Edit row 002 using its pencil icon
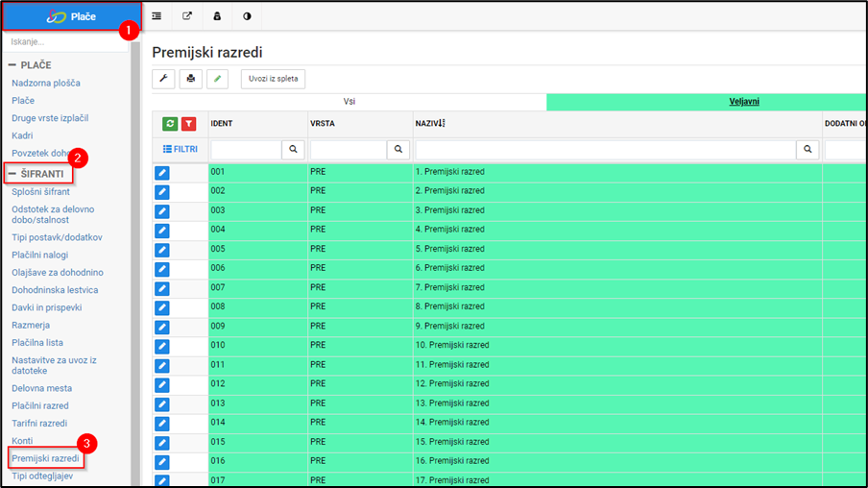 (x=162, y=192)
